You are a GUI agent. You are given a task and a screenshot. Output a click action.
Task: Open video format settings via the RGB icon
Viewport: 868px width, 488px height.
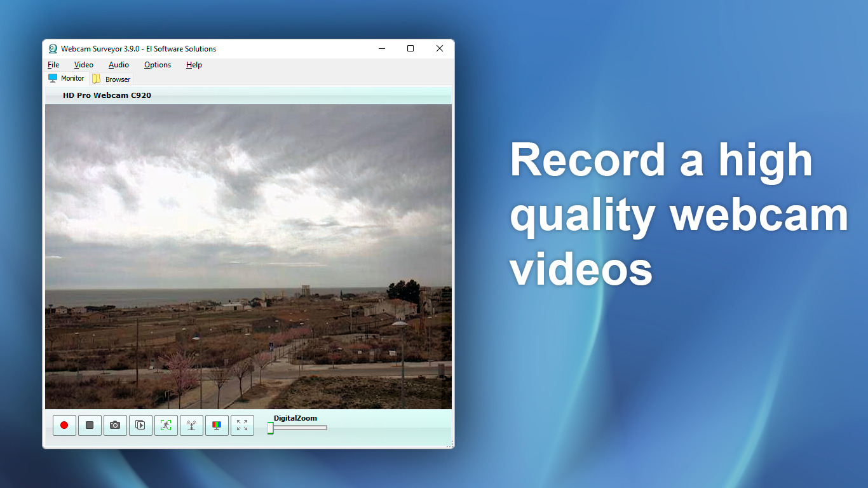coord(217,425)
